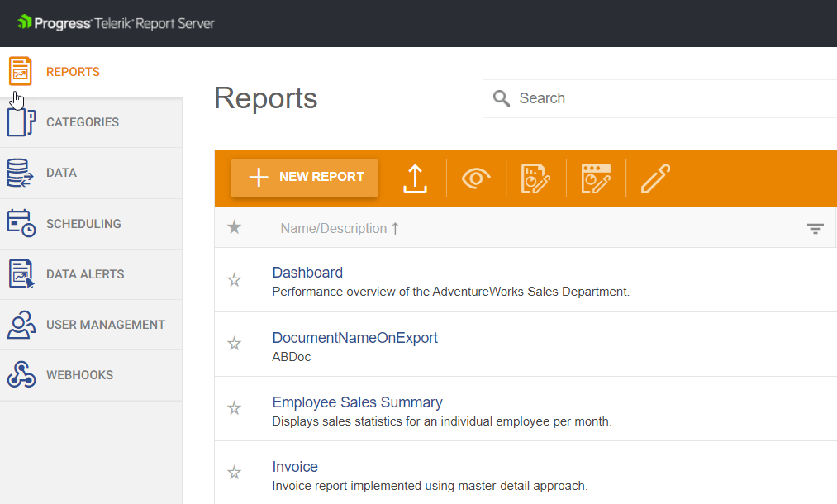Image resolution: width=837 pixels, height=504 pixels.
Task: Click 'Displays sales statistics' description text
Action: (442, 421)
